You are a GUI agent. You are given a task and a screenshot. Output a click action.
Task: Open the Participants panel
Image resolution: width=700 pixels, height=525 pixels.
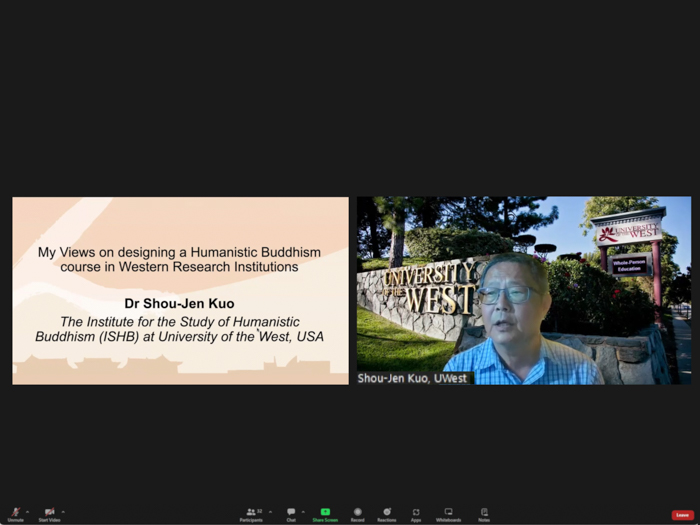coord(251,514)
